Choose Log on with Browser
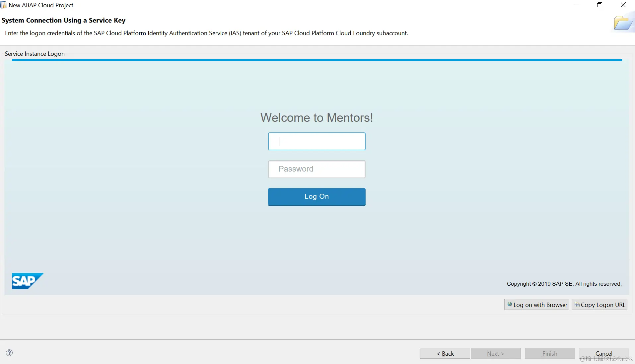635x364 pixels. [x=537, y=305]
